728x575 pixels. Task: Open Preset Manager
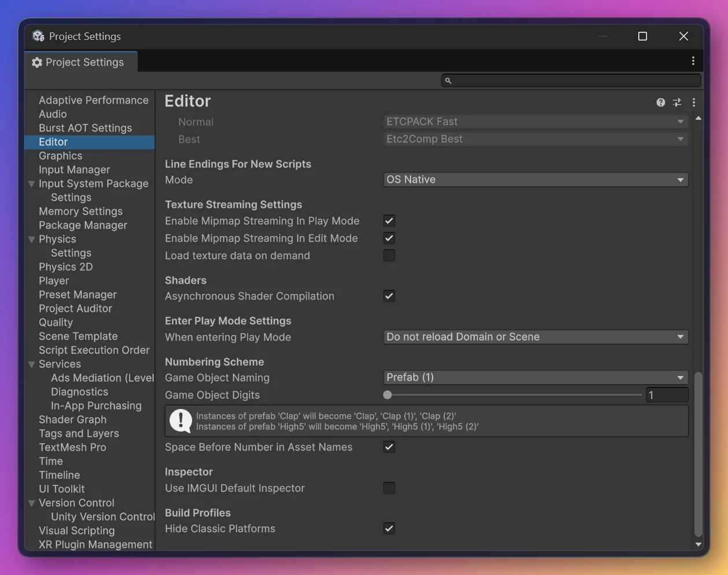(x=78, y=294)
